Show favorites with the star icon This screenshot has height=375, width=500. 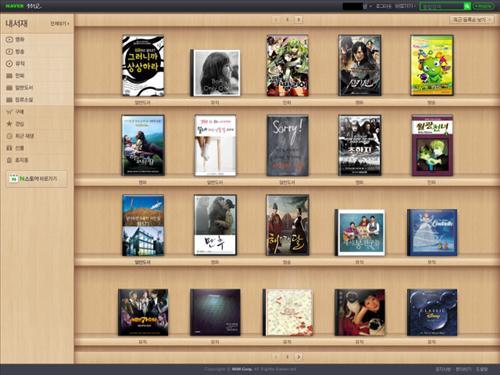(x=9, y=124)
